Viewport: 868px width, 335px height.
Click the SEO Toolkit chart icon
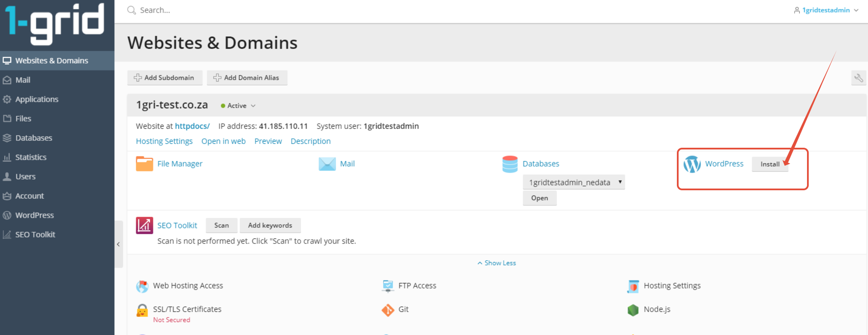(x=144, y=225)
